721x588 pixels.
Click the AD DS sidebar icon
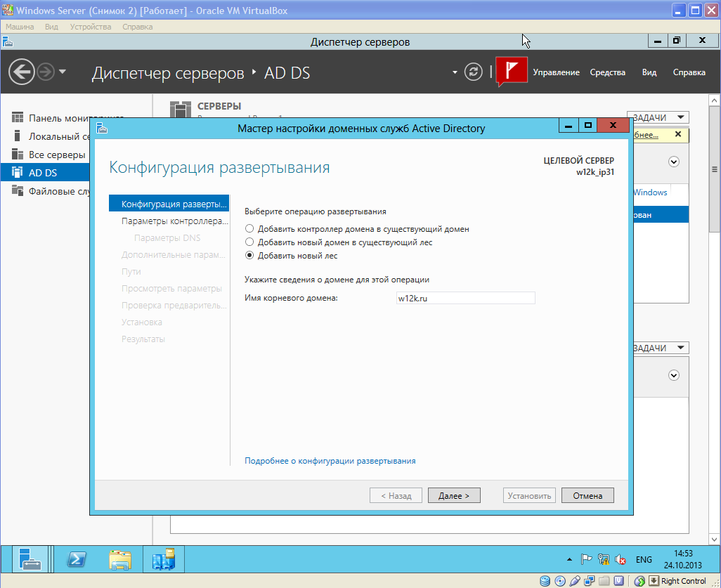(x=18, y=172)
